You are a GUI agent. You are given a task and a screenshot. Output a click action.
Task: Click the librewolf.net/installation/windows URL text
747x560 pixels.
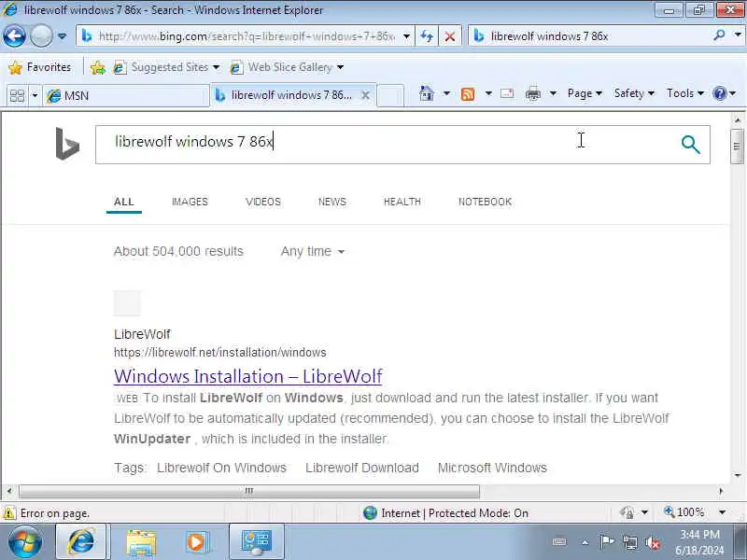pos(220,353)
